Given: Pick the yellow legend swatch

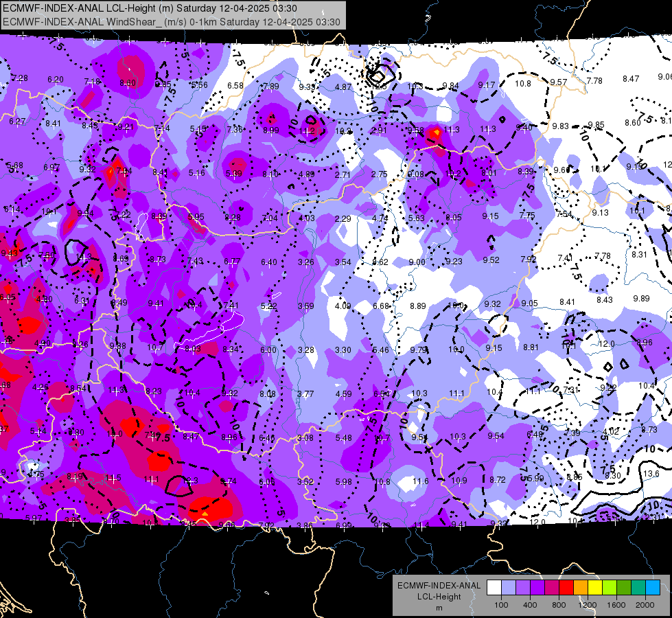Looking at the screenshot, I should (x=595, y=588).
